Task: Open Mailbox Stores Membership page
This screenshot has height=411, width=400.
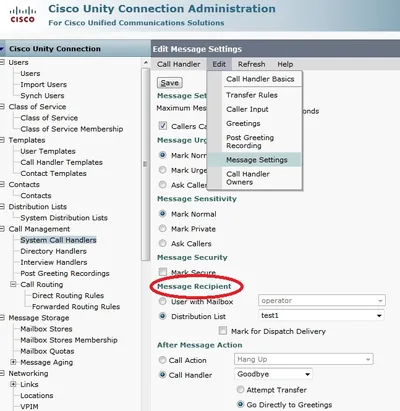Action: coord(69,340)
